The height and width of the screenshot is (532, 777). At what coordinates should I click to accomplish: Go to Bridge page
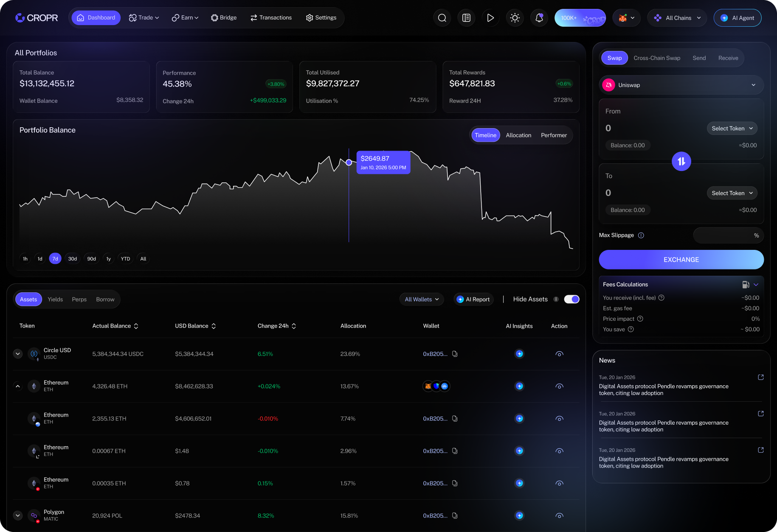(224, 18)
